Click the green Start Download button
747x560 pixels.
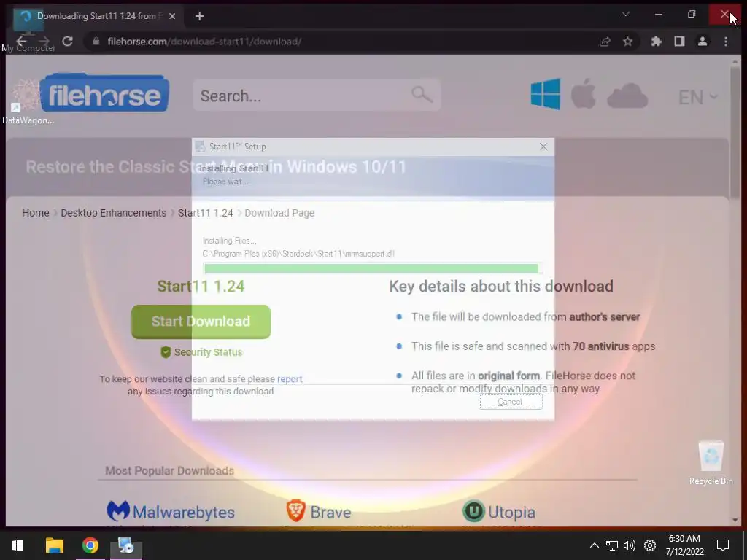(201, 322)
